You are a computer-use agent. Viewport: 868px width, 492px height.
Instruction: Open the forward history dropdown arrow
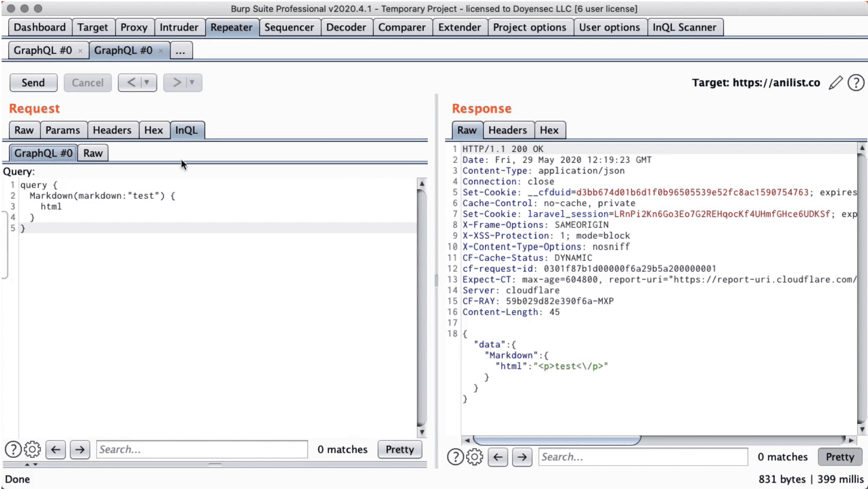click(x=193, y=83)
